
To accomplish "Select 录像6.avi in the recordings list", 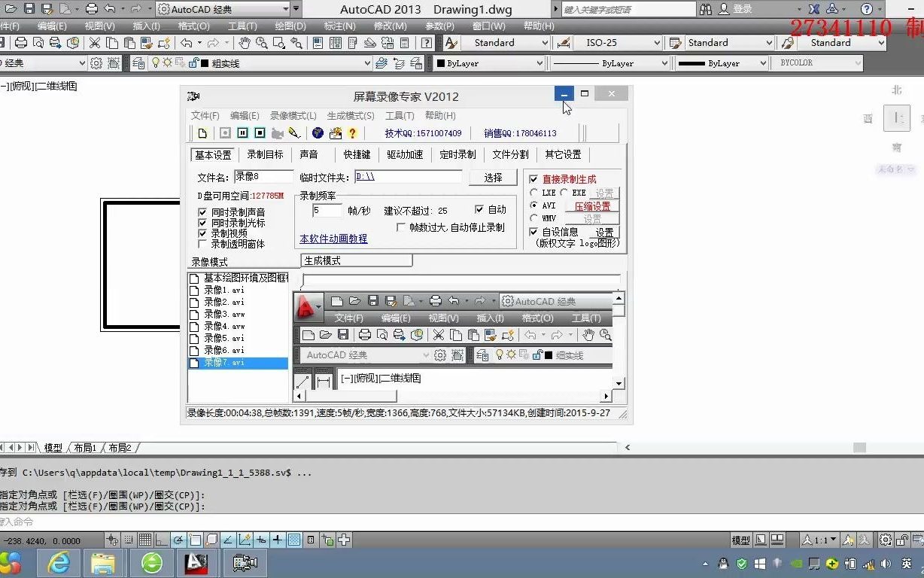I will pyautogui.click(x=226, y=350).
